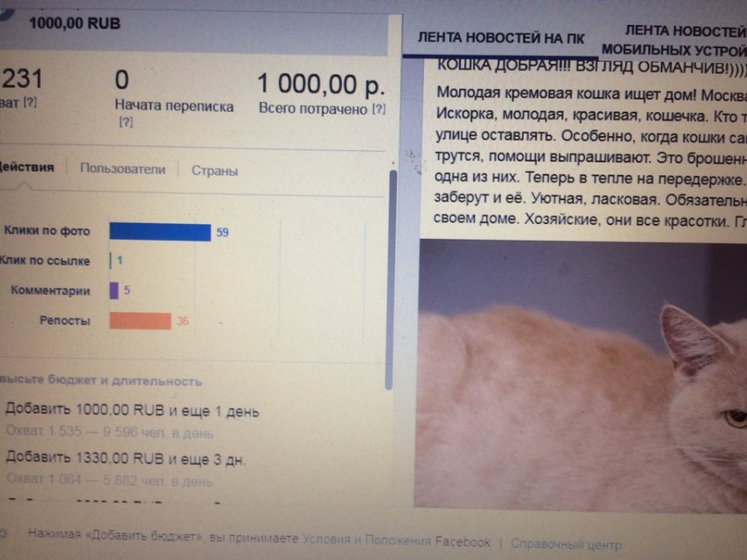Open help tooltip next to Охват
Viewport: 747px width, 560px height.
(x=30, y=102)
